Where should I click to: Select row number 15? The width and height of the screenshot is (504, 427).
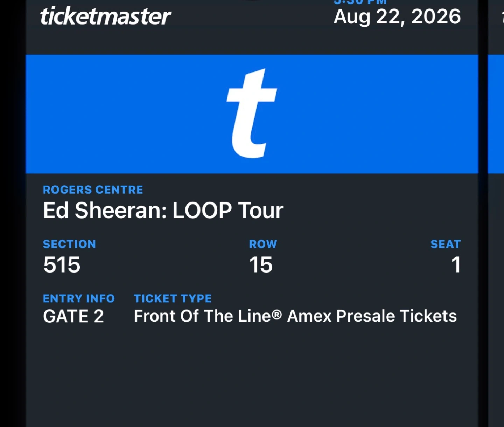261,265
